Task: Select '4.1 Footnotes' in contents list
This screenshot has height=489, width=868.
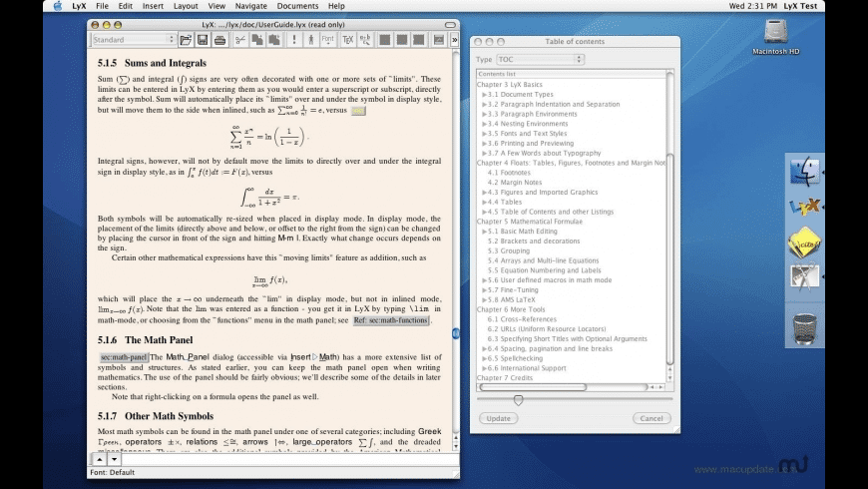Action: pos(509,173)
